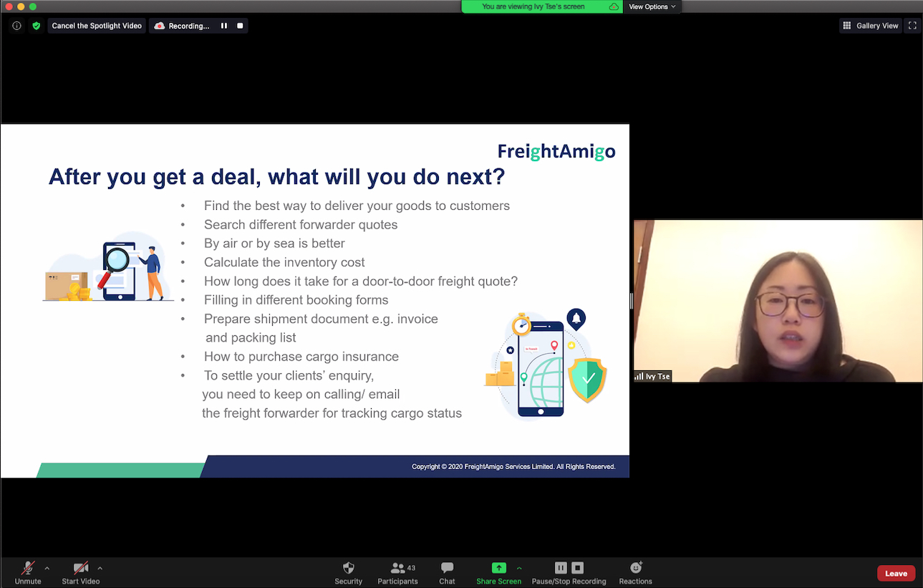923x588 pixels.
Task: Open the Chat panel
Action: [x=447, y=572]
